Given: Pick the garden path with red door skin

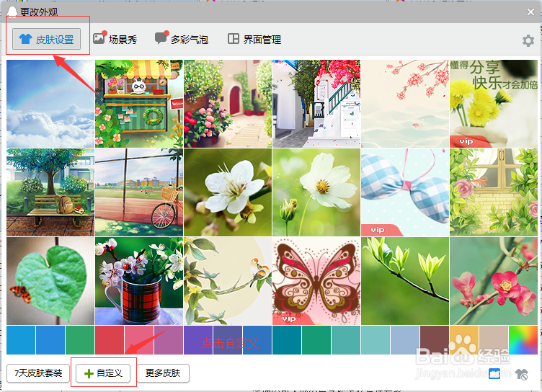Looking at the screenshot, I should (x=228, y=104).
